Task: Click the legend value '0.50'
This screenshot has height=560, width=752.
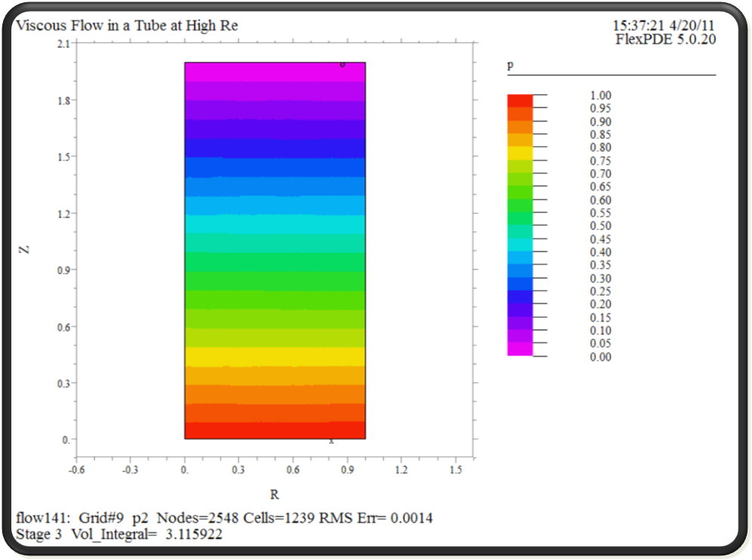Action: (600, 226)
